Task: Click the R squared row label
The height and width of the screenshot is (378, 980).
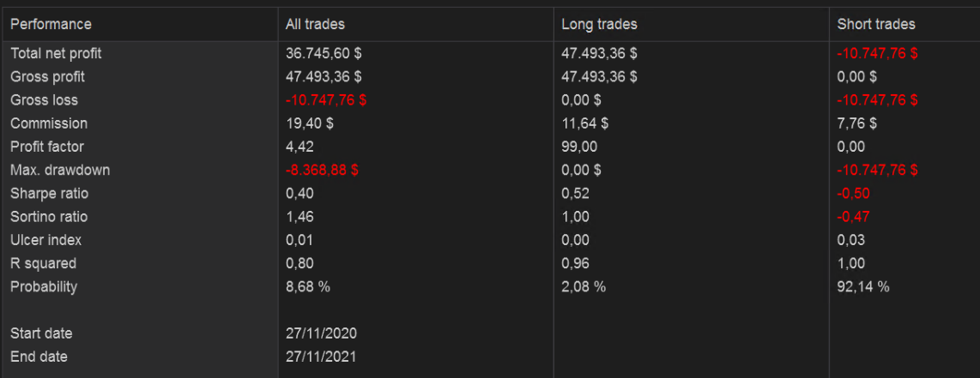Action: pyautogui.click(x=43, y=263)
